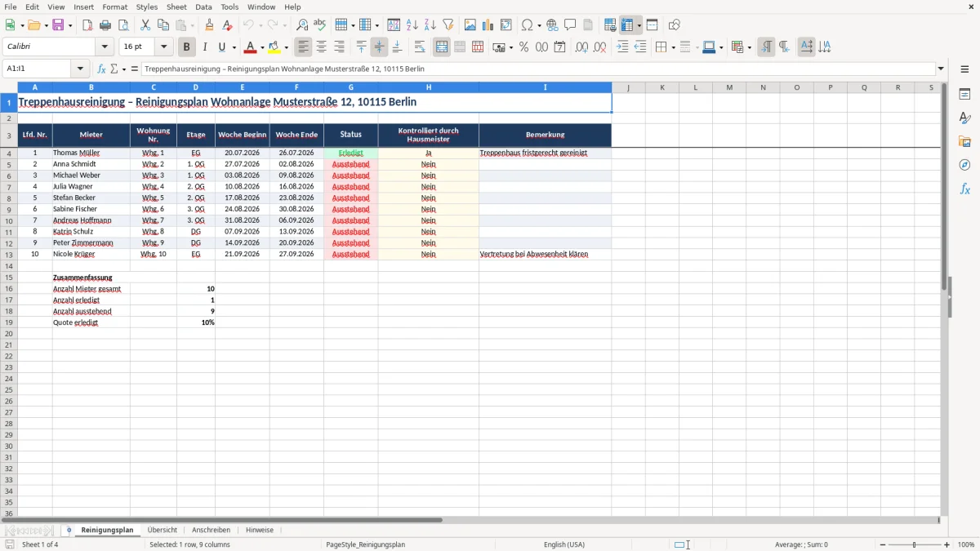Click English (USA) language in status bar
980x551 pixels.
click(564, 544)
